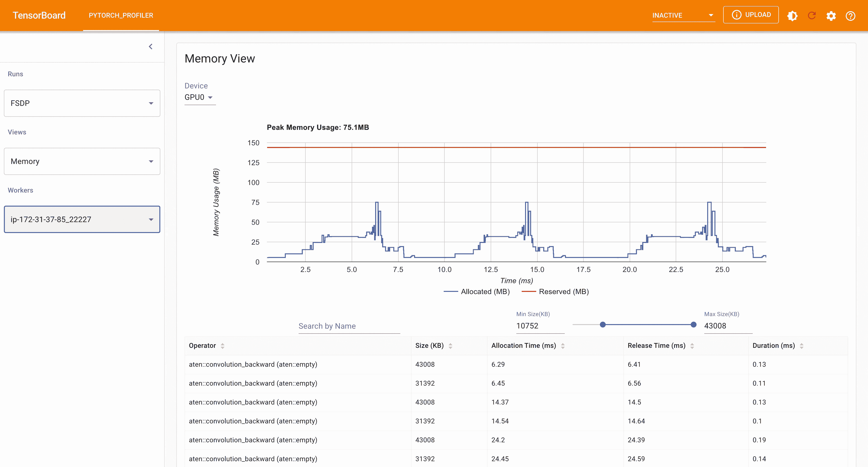Click the Search by Name field

(x=349, y=326)
